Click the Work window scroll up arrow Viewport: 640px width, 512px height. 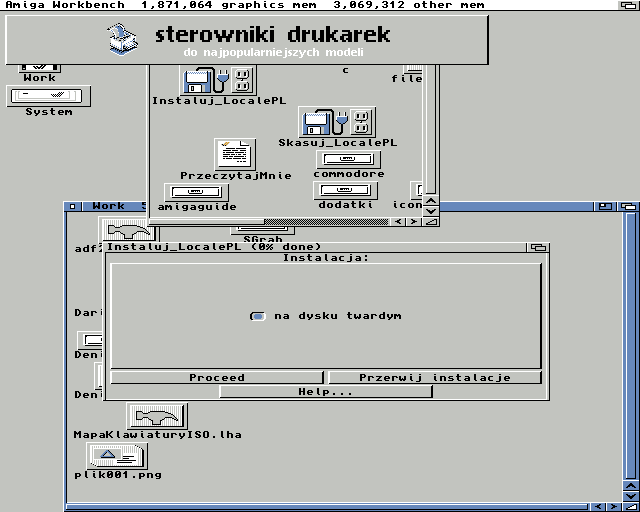[x=631, y=486]
